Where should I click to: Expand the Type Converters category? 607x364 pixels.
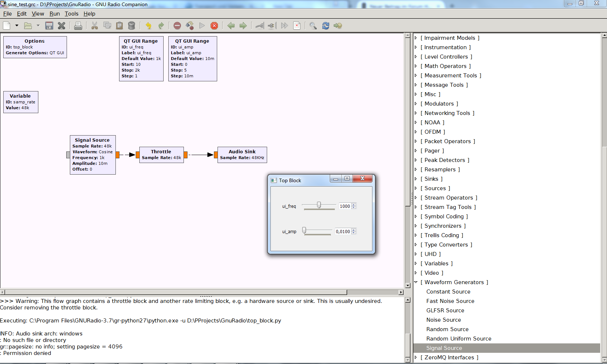tap(416, 245)
